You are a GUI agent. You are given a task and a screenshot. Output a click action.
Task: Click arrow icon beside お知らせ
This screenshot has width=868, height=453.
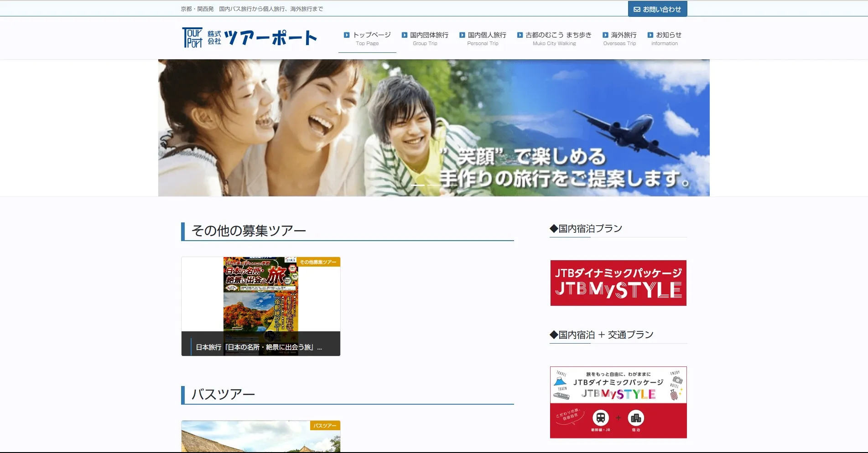650,35
